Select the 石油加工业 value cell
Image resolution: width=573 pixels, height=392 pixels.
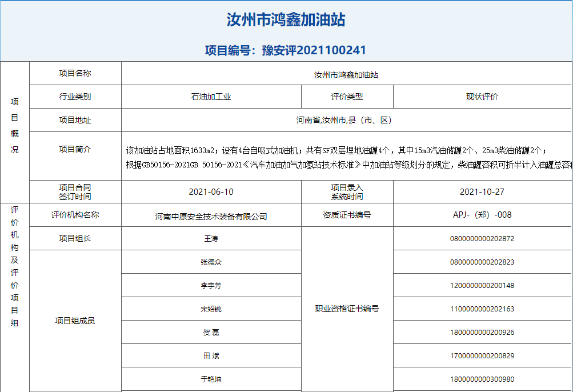click(x=211, y=97)
